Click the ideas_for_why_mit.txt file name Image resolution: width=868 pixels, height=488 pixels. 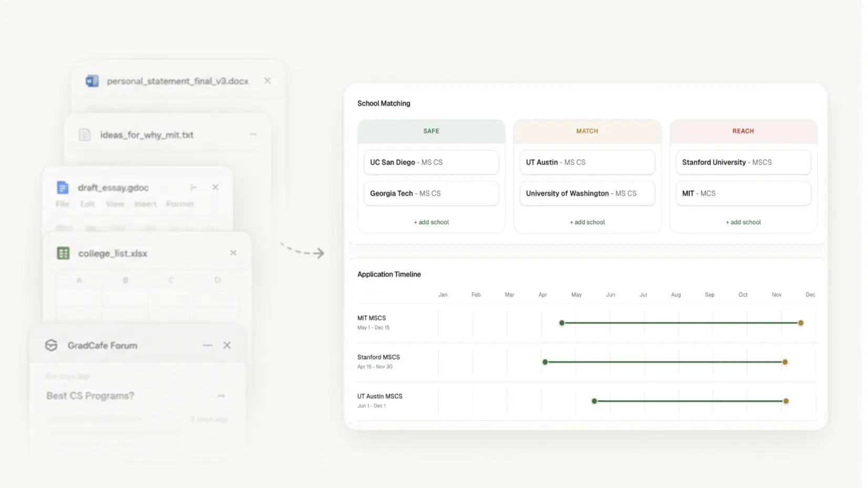147,135
